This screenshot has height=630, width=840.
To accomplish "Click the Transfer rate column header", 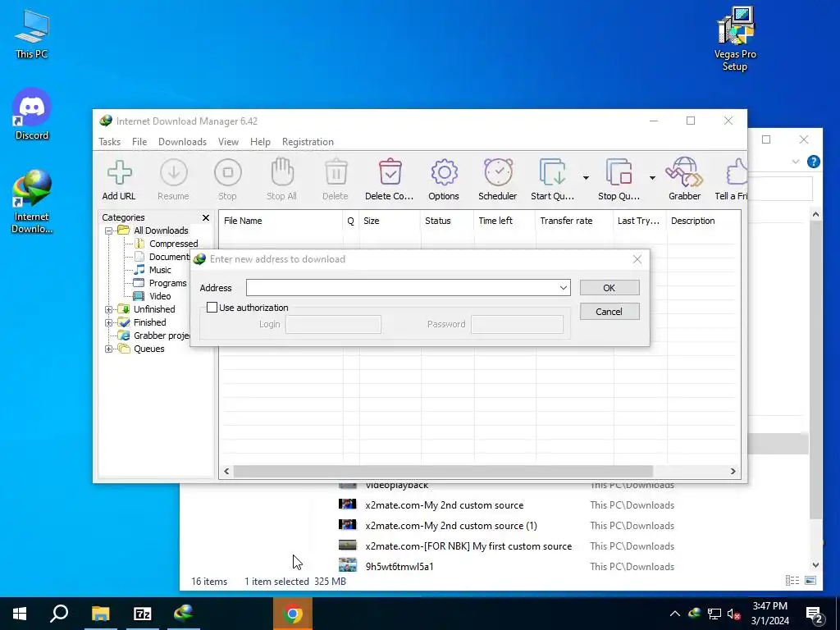I will [x=573, y=221].
